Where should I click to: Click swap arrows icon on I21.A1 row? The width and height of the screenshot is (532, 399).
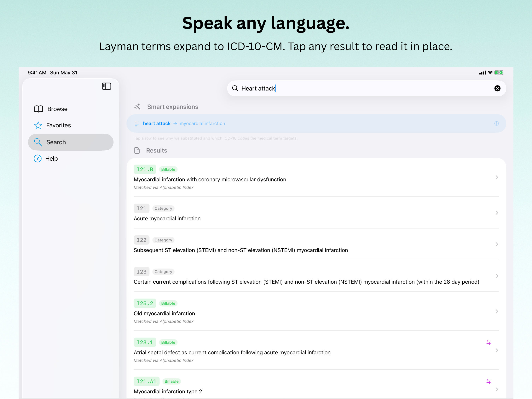pyautogui.click(x=489, y=381)
